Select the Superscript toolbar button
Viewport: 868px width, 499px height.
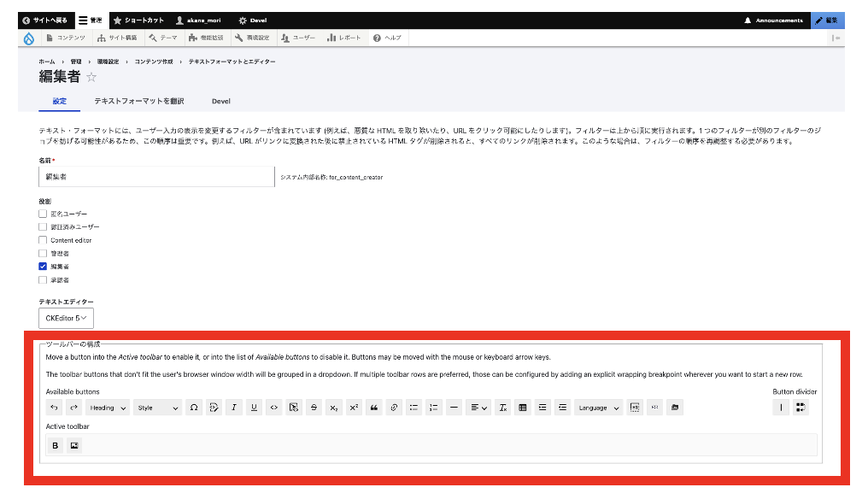tap(354, 408)
